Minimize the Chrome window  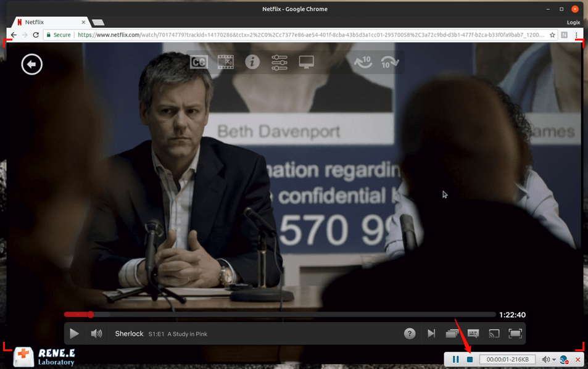coord(549,9)
